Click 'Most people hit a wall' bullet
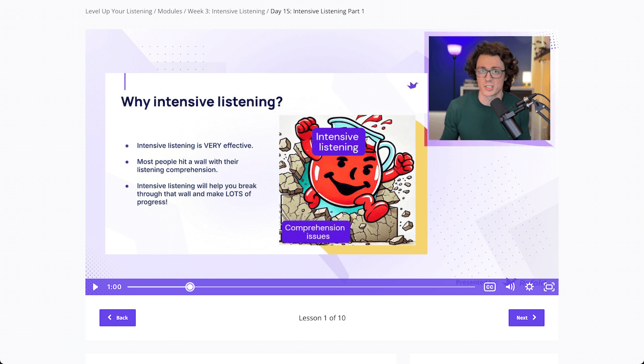Screen dimensions: 644x364 (x=188, y=166)
